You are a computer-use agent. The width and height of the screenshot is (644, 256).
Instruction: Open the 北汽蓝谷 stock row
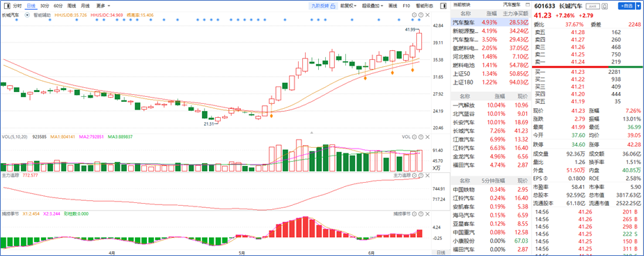[490, 114]
